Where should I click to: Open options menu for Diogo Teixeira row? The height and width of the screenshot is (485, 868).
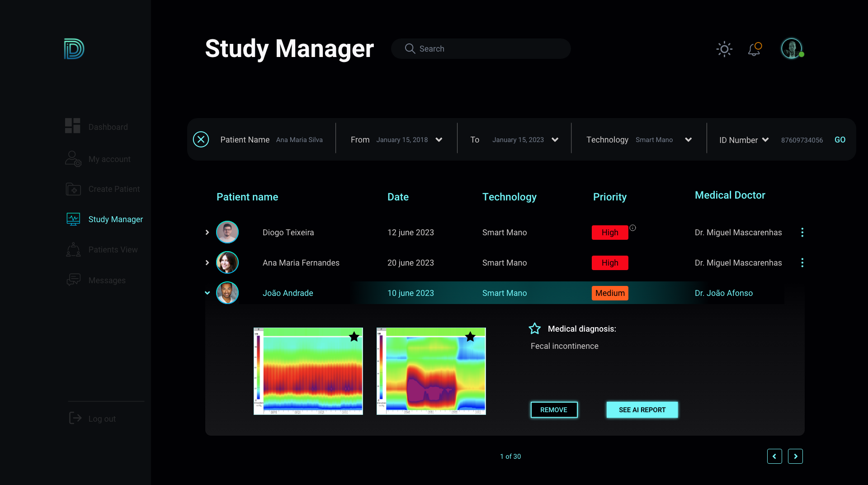[802, 233]
